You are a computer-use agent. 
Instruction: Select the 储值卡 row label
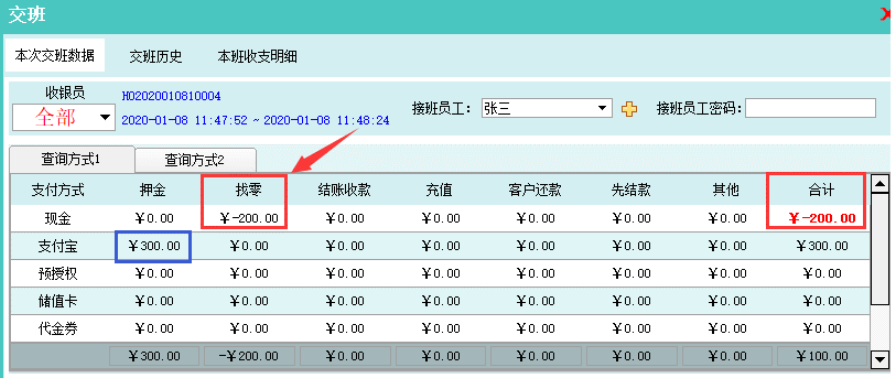point(58,301)
